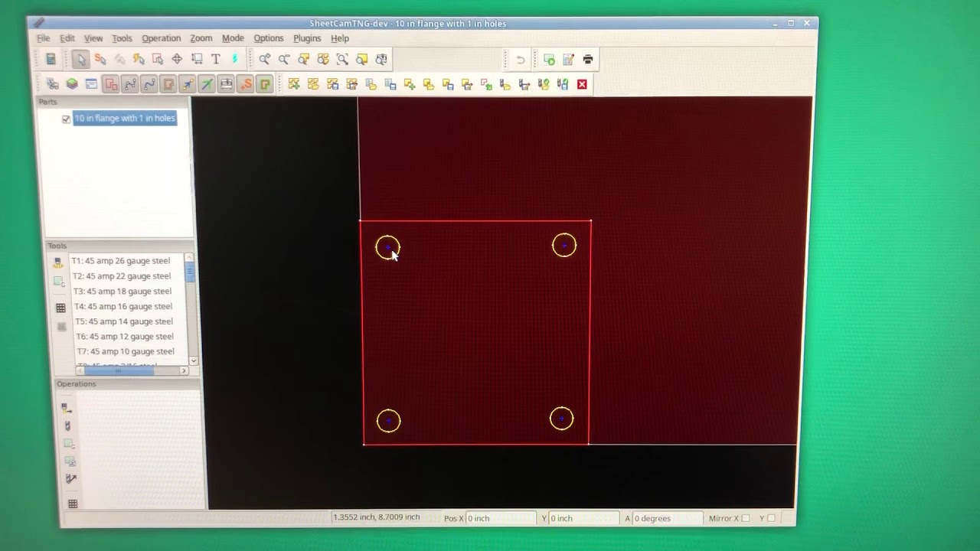Open the calculator icon in the toolbar

[x=51, y=59]
